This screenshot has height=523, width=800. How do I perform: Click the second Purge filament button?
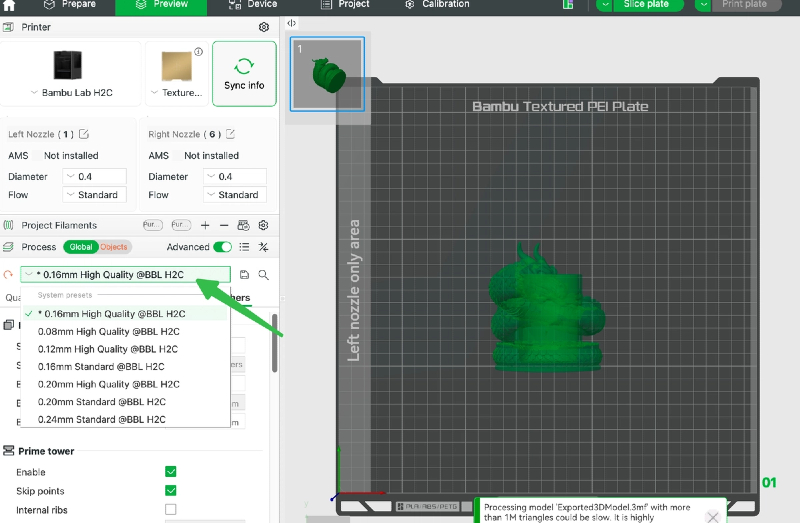tap(181, 225)
